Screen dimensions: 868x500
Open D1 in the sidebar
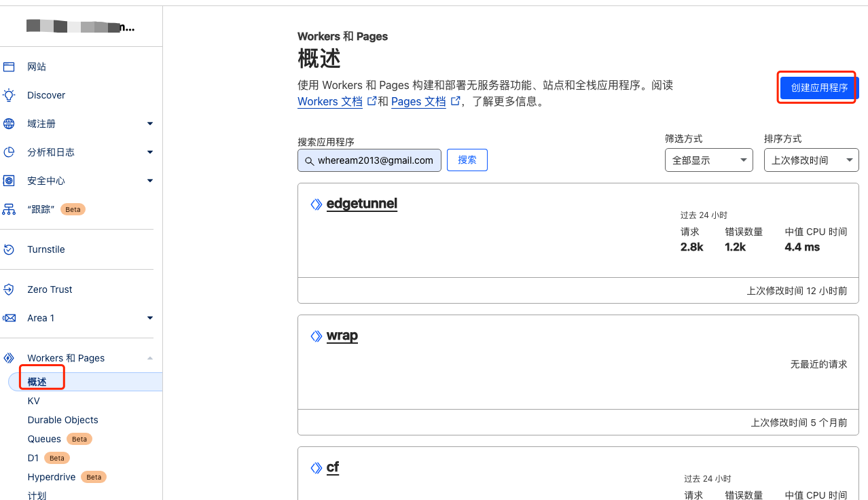tap(33, 458)
